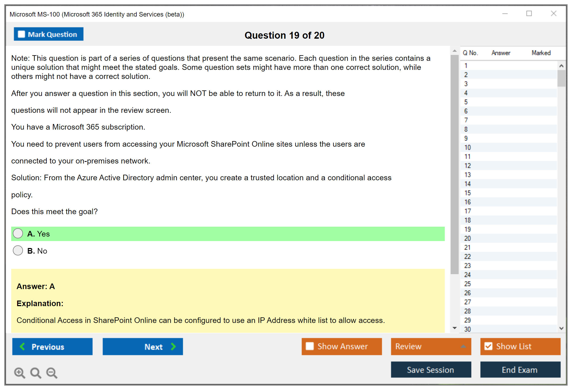Minimize the exam window
The width and height of the screenshot is (574, 392).
505,14
